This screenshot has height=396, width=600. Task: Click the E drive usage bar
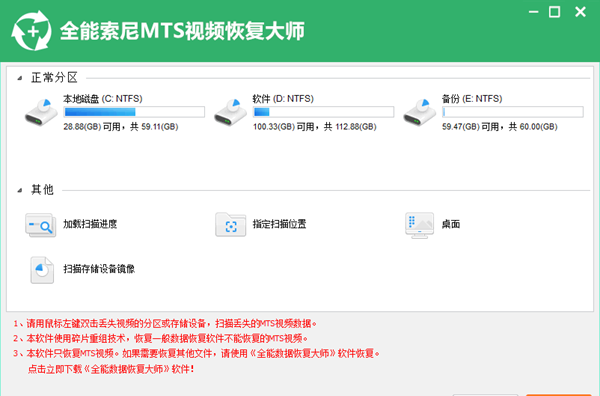click(513, 112)
